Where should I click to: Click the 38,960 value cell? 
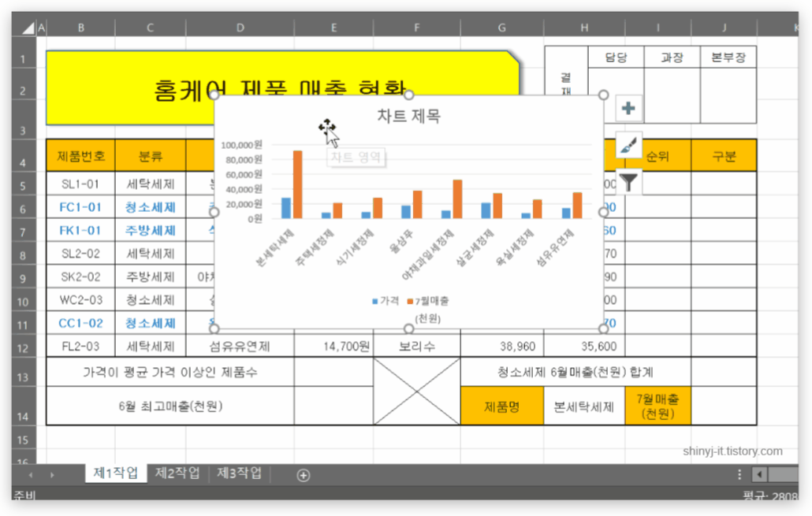(502, 347)
